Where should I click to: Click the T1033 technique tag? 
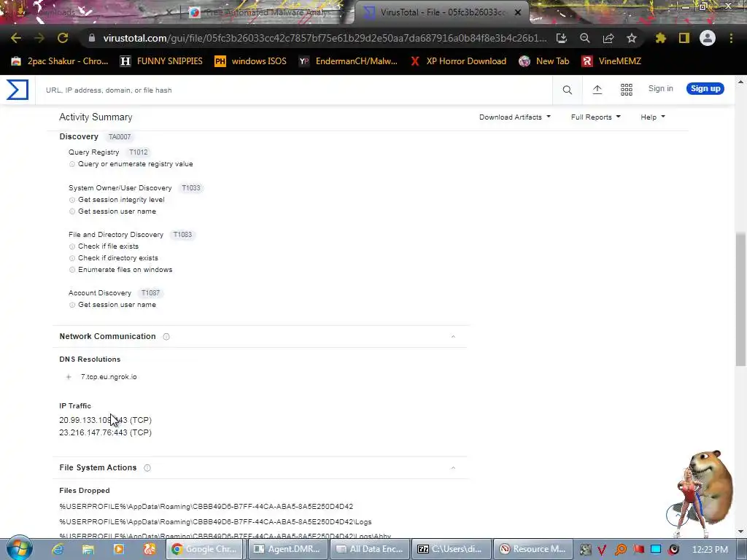pos(190,188)
